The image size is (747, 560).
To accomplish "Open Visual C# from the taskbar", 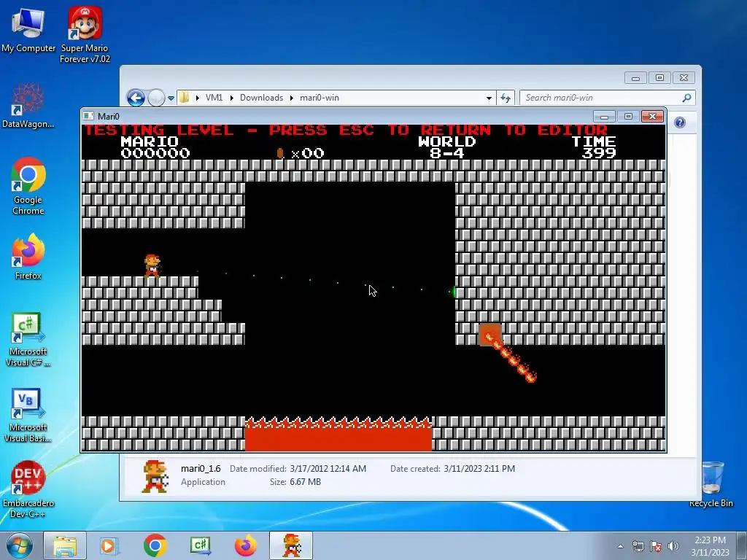I will [x=201, y=545].
